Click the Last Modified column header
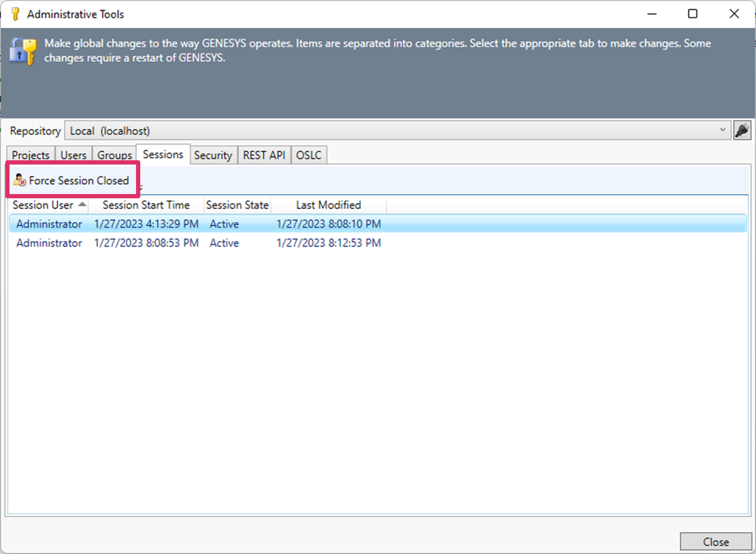 328,205
